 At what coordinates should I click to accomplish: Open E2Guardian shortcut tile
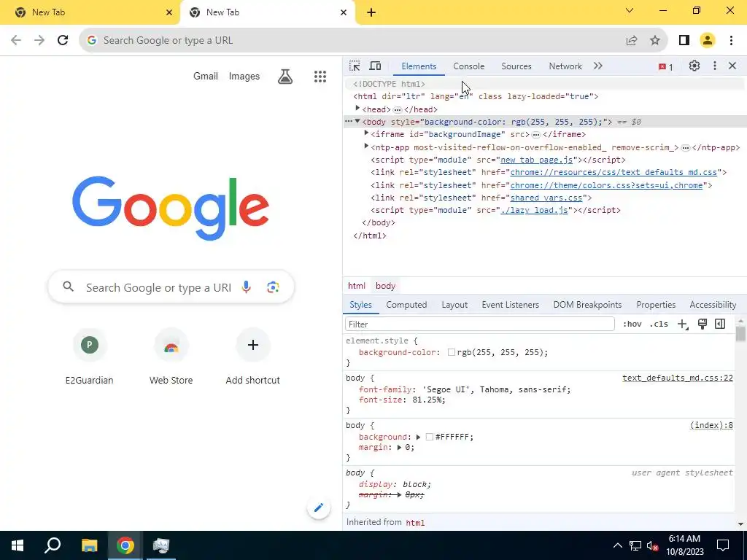coord(90,357)
